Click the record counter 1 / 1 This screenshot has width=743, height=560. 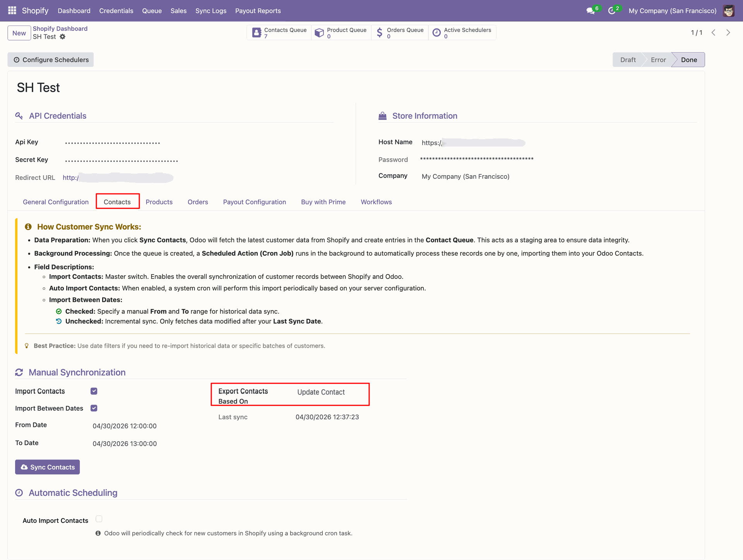point(697,32)
